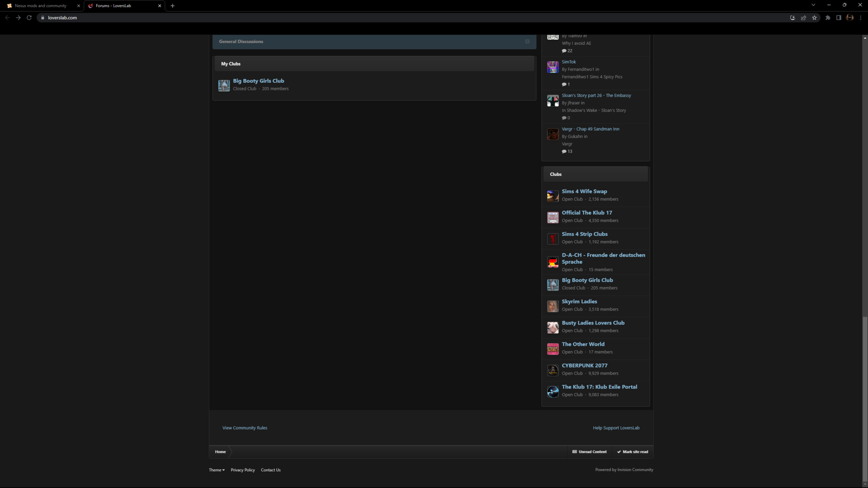The image size is (868, 488).
Task: Click the page vertical scrollbar thumb
Action: pos(865,399)
